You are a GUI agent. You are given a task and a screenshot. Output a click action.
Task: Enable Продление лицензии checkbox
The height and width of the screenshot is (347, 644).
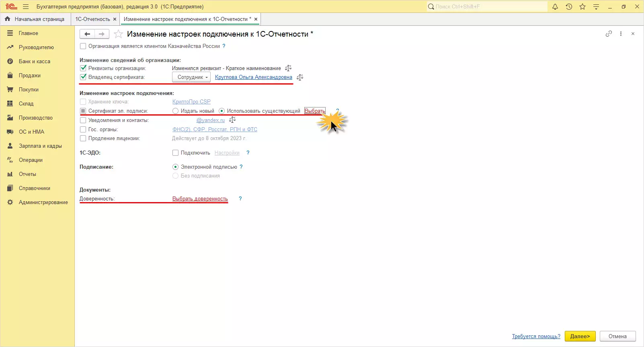(83, 138)
